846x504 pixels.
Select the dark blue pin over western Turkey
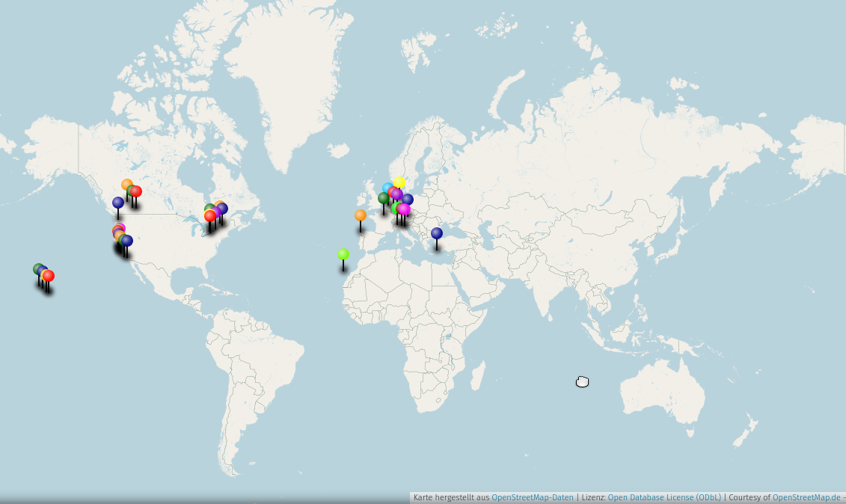(x=437, y=233)
